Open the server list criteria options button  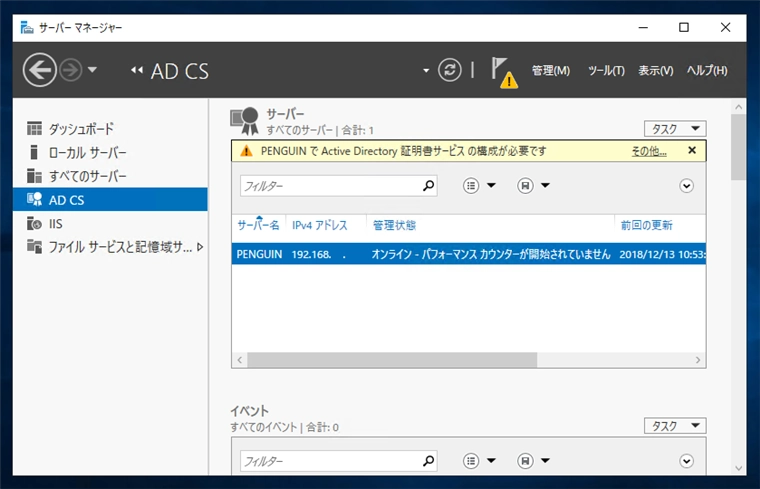[x=471, y=186]
